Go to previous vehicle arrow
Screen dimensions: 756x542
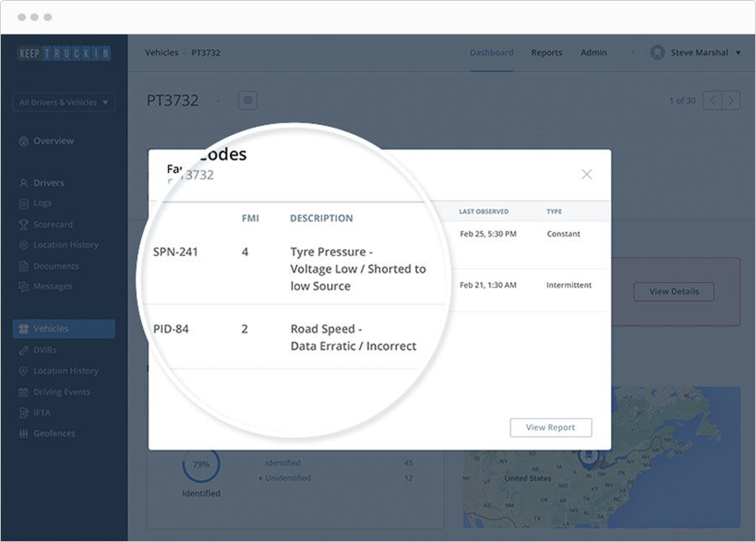(712, 101)
